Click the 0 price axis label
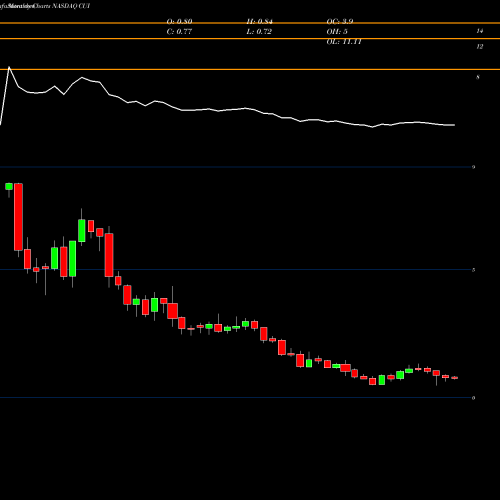The height and width of the screenshot is (500, 500). click(473, 398)
